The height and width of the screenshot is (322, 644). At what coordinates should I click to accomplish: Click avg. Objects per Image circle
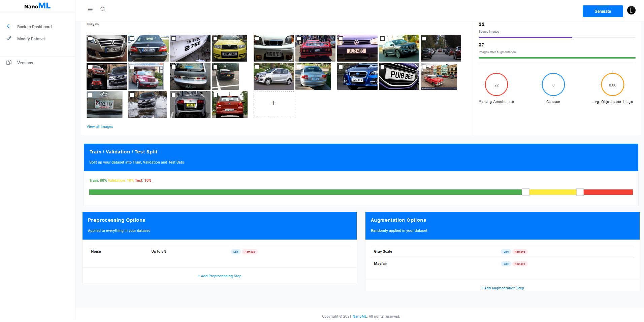(x=612, y=85)
